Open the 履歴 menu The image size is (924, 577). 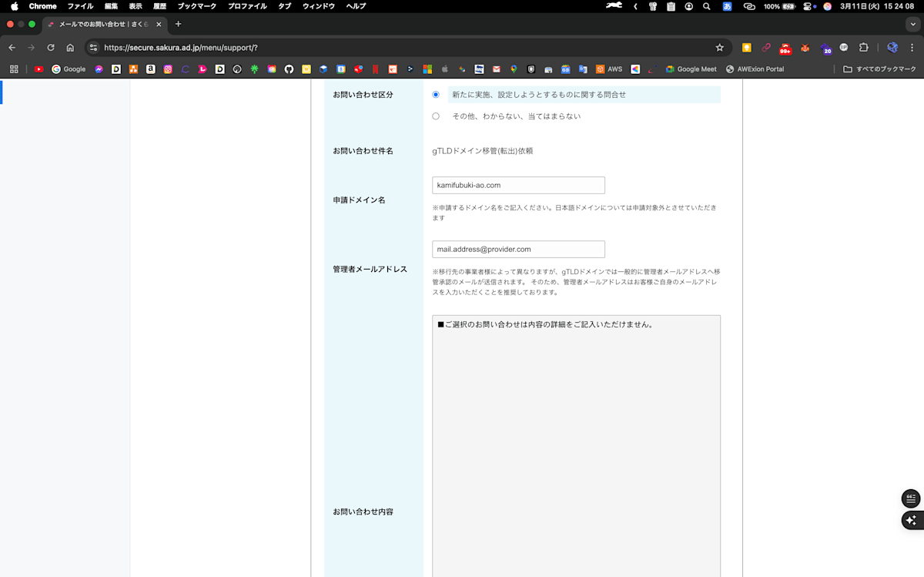[159, 6]
